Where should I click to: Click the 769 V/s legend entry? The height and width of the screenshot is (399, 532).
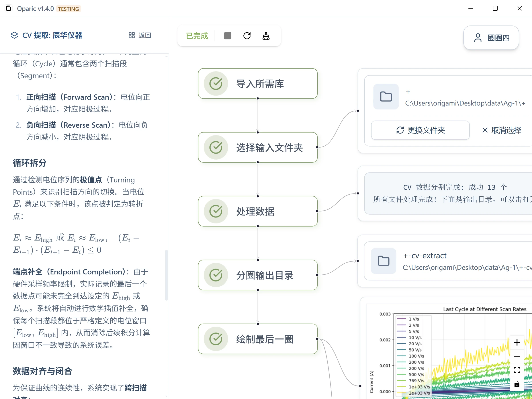click(x=411, y=380)
